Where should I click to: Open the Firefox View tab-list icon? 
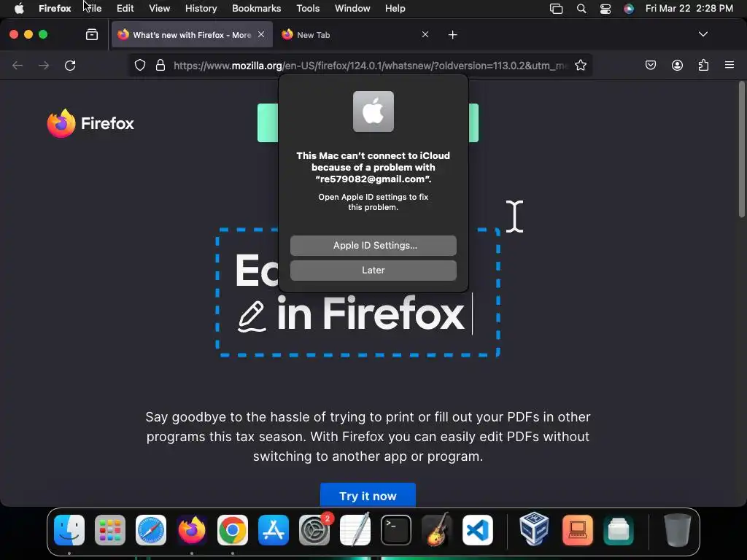click(92, 34)
